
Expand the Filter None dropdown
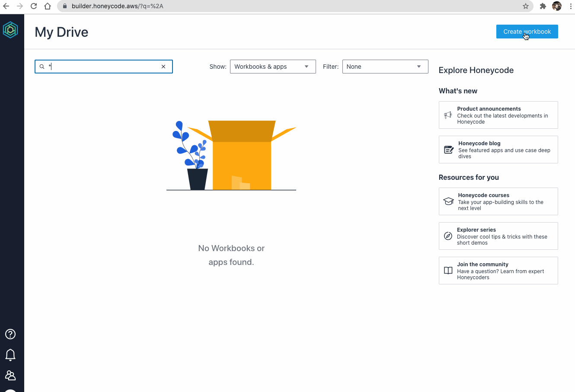[x=385, y=67]
